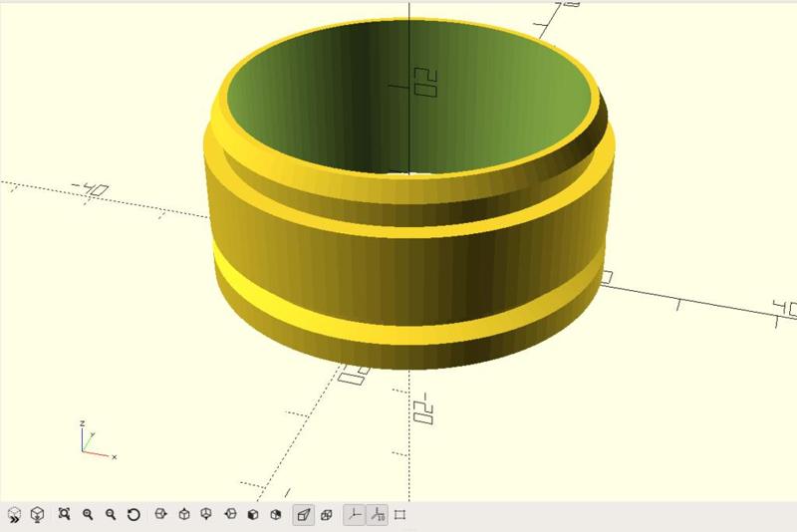Switch to Left view cube icon
This screenshot has width=797, height=532.
coord(230,514)
